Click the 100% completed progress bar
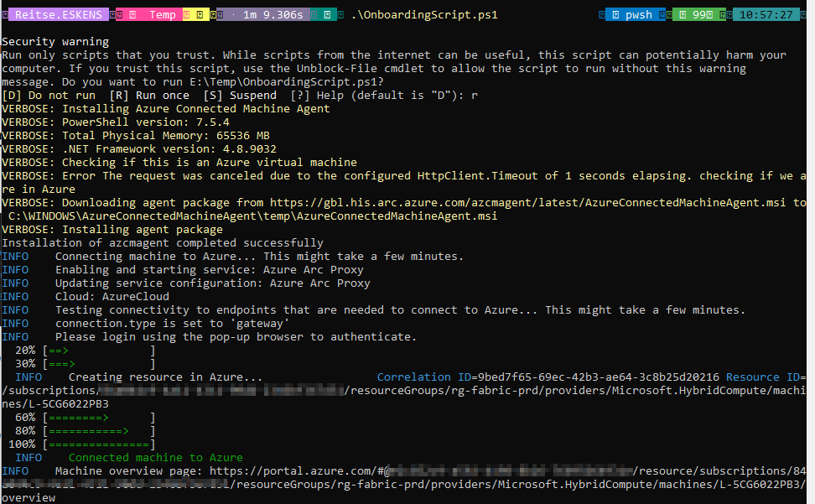This screenshot has height=504, width=815. 99,444
